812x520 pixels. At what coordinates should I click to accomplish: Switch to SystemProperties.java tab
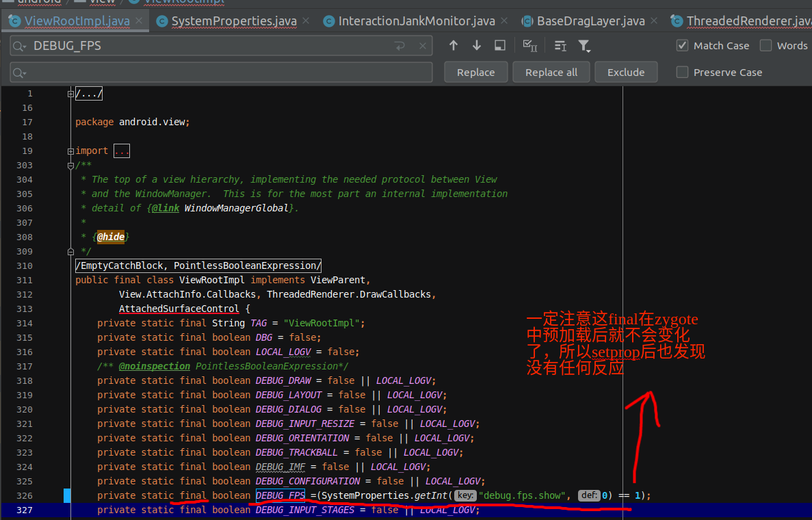click(234, 21)
